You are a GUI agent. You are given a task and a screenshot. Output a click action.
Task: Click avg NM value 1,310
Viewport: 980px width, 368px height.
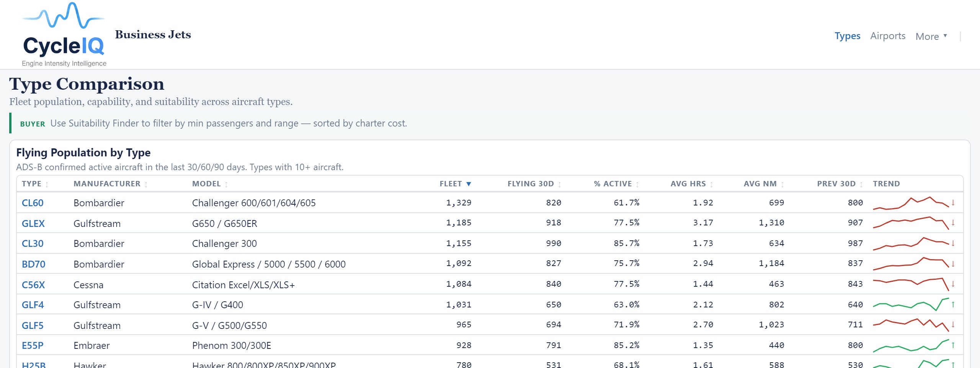click(x=771, y=223)
